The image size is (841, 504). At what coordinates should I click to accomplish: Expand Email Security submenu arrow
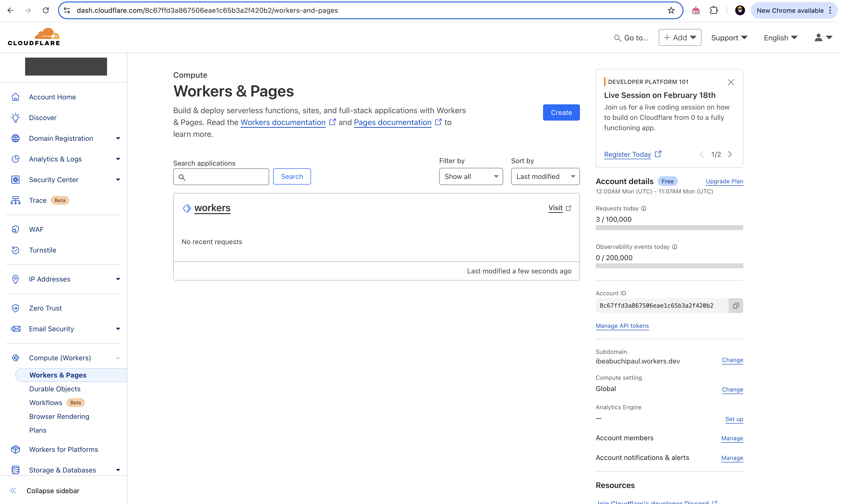tap(118, 329)
